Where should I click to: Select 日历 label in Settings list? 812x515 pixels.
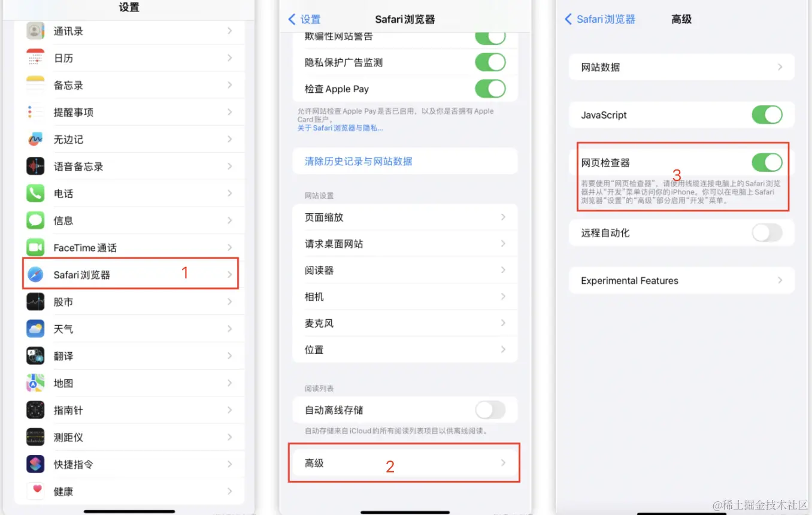pos(63,58)
